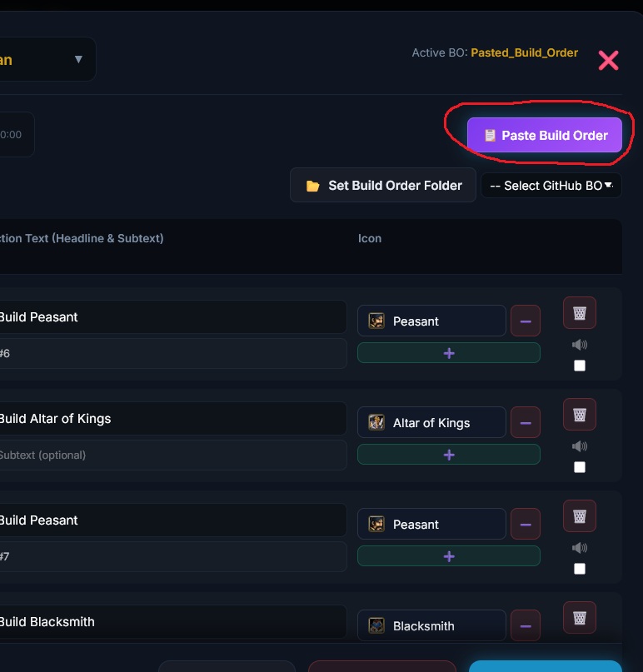
Task: Select the Altar of Kings icon chip
Action: [x=431, y=422]
